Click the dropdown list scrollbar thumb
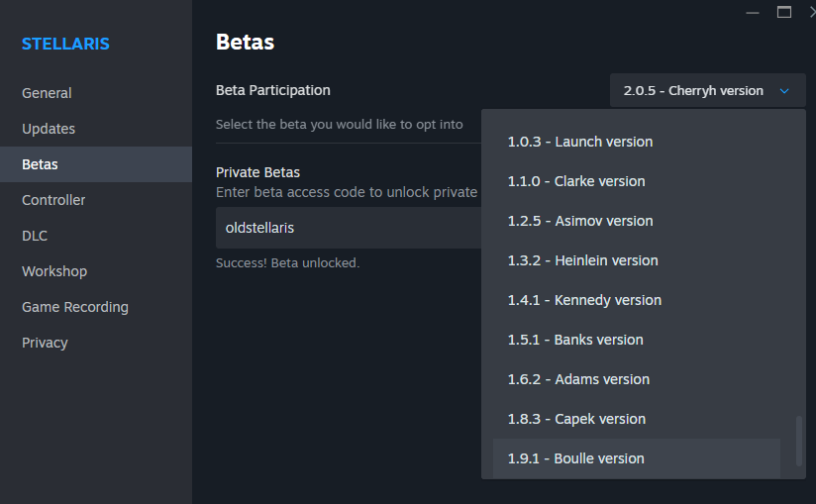The image size is (816, 504). click(799, 441)
